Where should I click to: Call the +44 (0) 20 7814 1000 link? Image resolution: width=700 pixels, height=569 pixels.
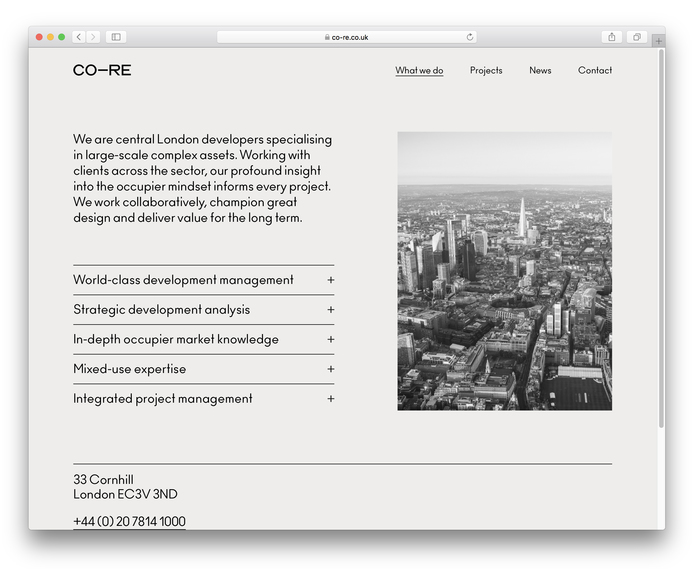pyautogui.click(x=129, y=521)
